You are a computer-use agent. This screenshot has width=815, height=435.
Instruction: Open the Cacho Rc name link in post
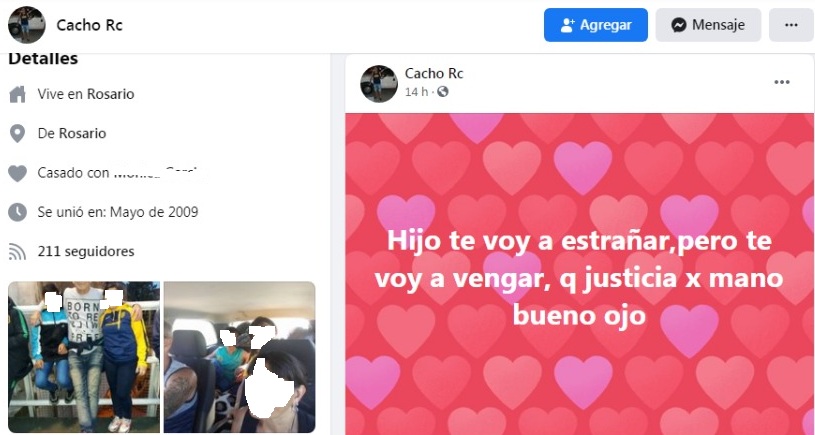click(x=434, y=74)
